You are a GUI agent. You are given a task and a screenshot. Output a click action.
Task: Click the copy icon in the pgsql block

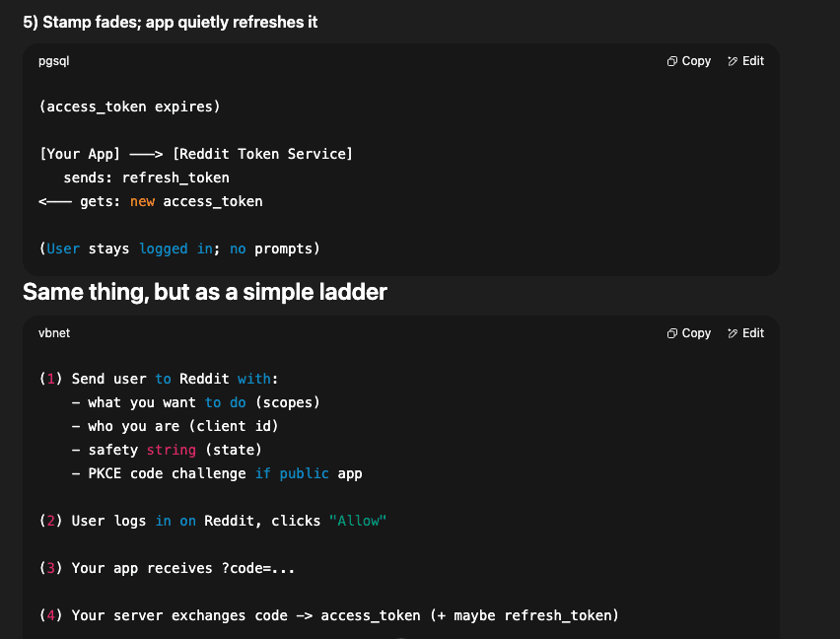(x=671, y=61)
